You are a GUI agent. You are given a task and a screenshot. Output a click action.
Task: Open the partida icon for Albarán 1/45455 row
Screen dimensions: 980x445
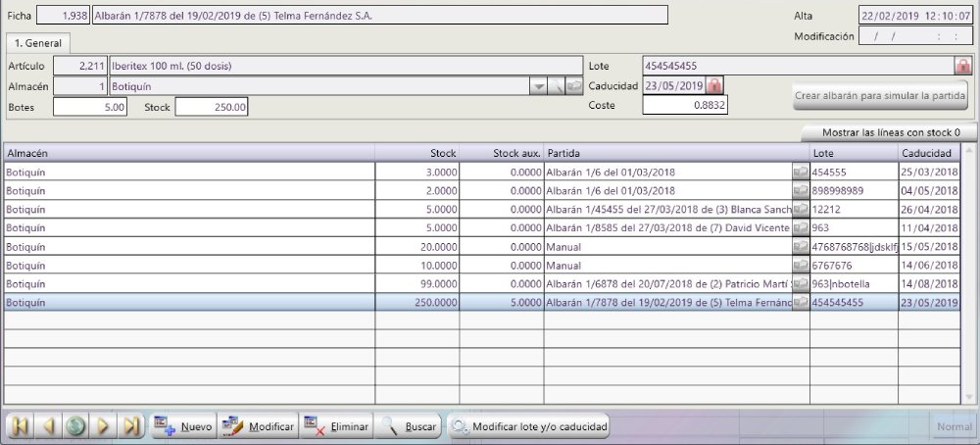coord(801,210)
